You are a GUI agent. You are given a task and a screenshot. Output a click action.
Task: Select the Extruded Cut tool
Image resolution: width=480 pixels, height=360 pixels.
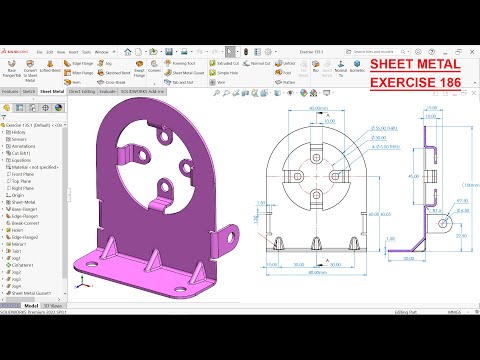pos(224,63)
